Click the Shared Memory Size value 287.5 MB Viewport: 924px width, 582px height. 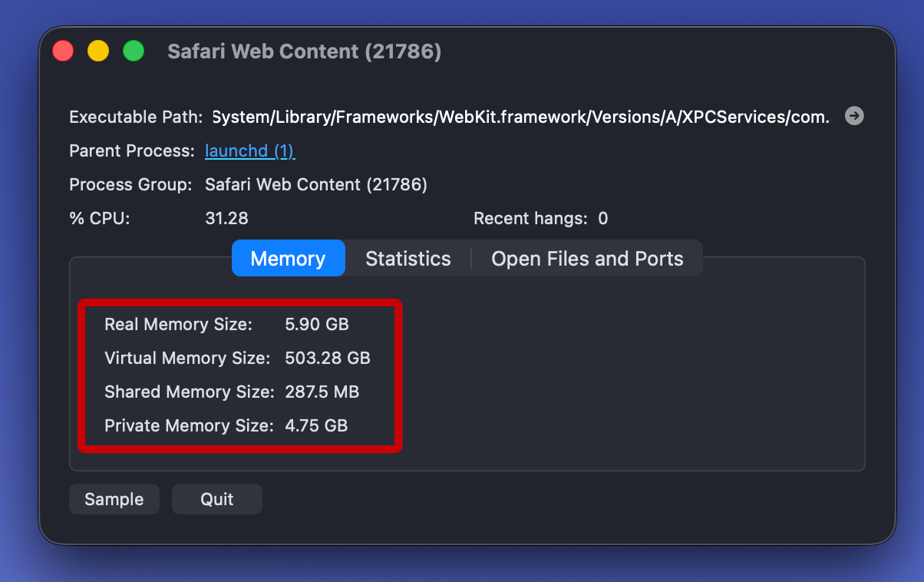coord(322,392)
